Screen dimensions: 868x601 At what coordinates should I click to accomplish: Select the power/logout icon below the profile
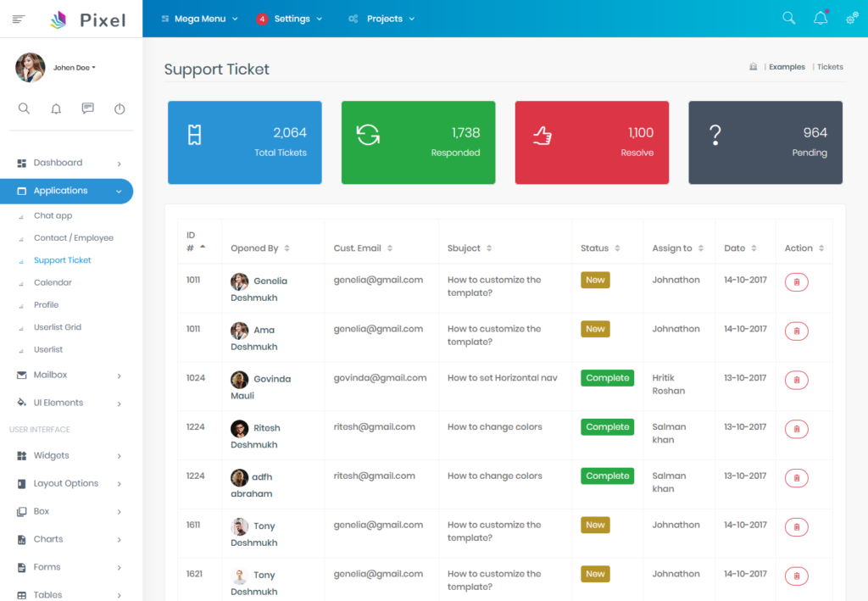120,108
